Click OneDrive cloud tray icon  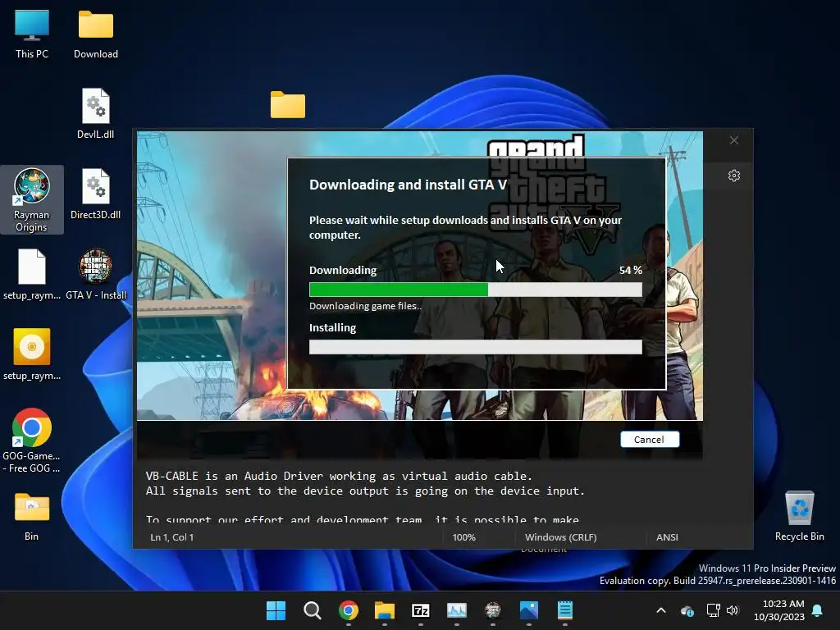pyautogui.click(x=687, y=610)
